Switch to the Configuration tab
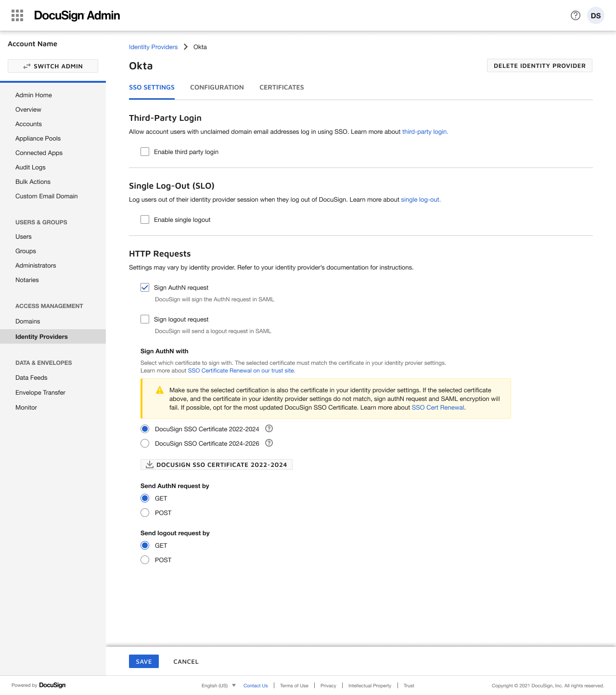The width and height of the screenshot is (616, 695). pyautogui.click(x=217, y=87)
